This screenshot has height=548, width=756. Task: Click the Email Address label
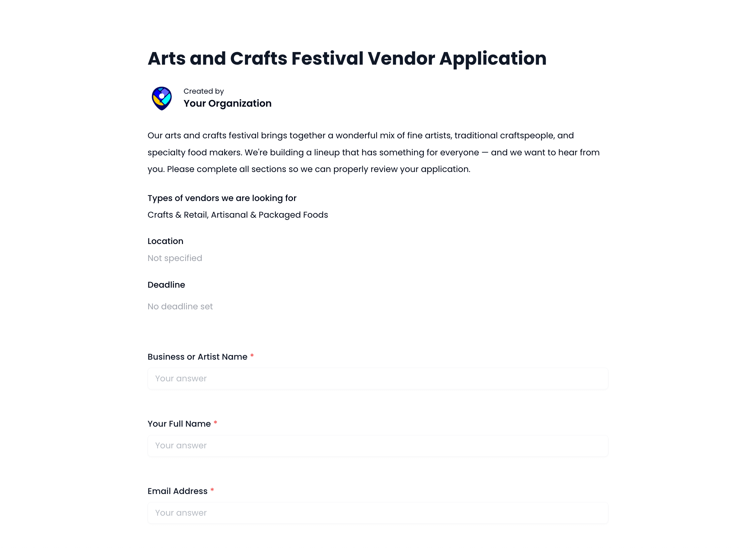pos(177,491)
